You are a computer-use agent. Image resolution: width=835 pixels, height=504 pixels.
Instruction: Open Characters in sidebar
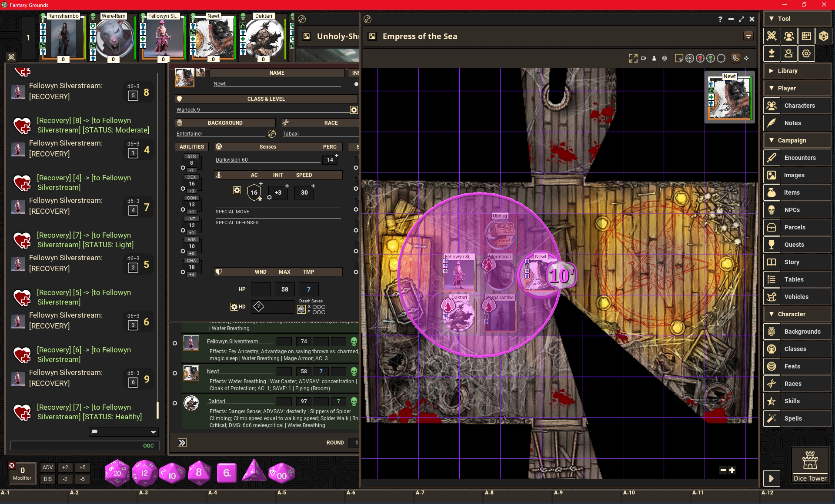click(x=798, y=106)
